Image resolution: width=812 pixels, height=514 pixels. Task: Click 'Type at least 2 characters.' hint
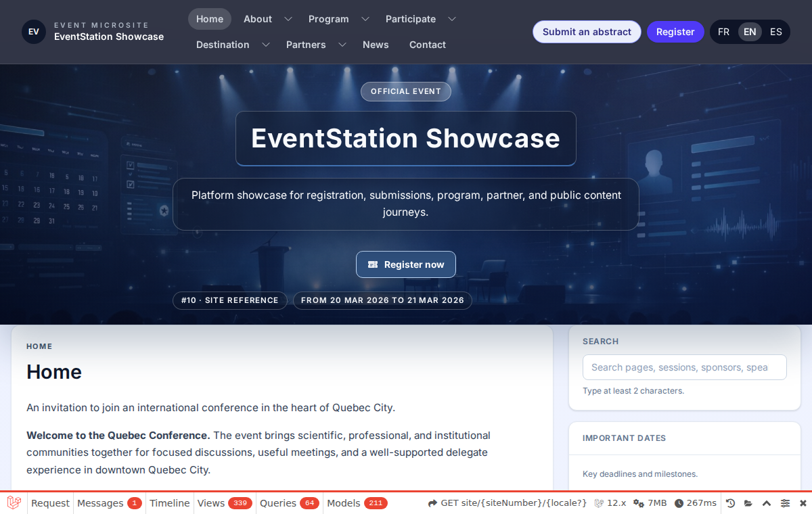coord(633,391)
